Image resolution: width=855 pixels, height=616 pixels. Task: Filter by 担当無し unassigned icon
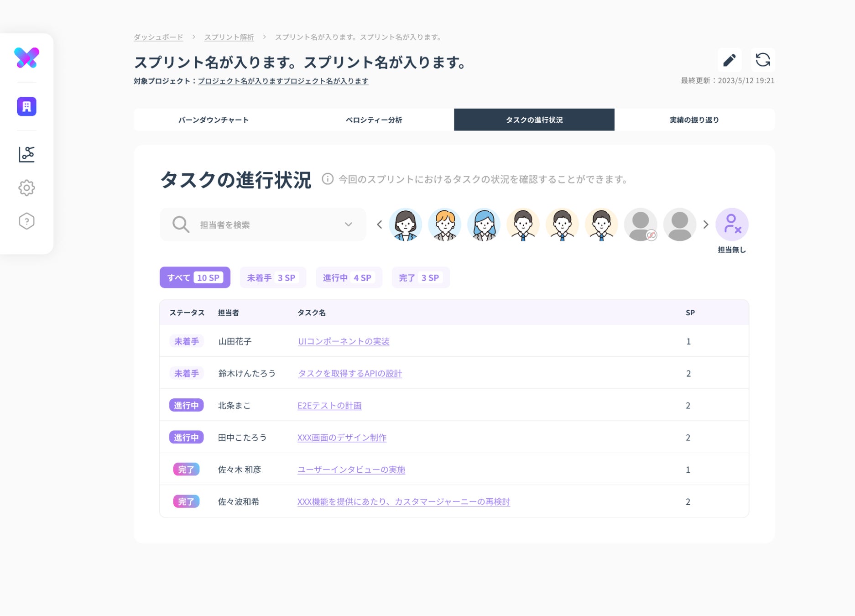[x=732, y=224]
